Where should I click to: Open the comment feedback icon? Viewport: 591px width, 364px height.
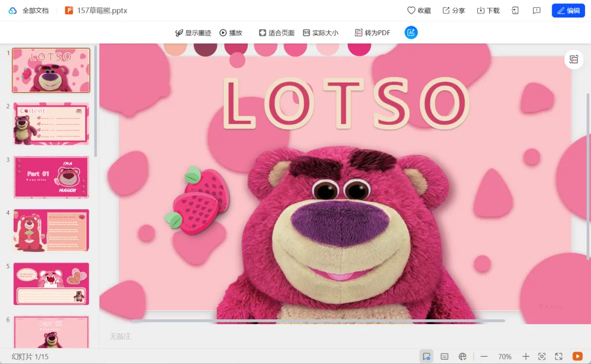pos(536,10)
